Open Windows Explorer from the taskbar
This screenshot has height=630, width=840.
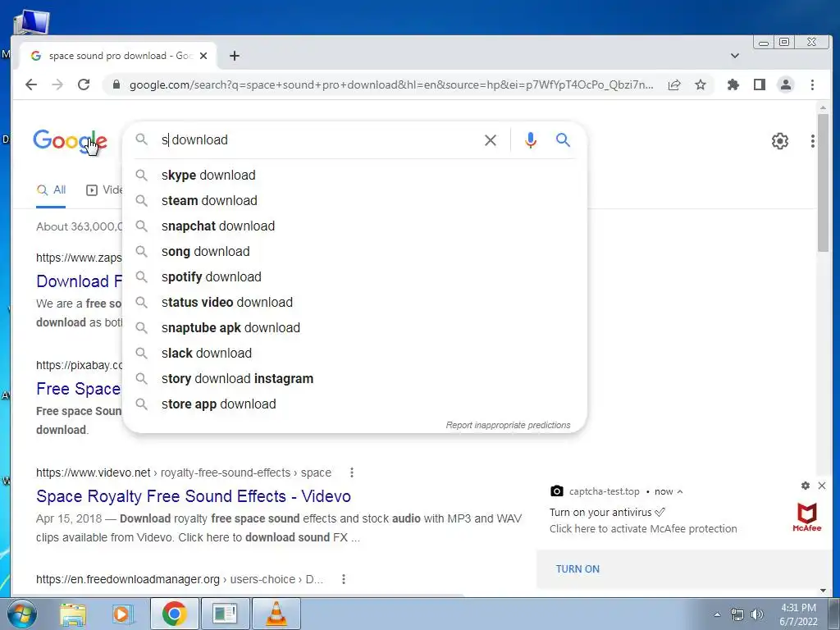73,614
